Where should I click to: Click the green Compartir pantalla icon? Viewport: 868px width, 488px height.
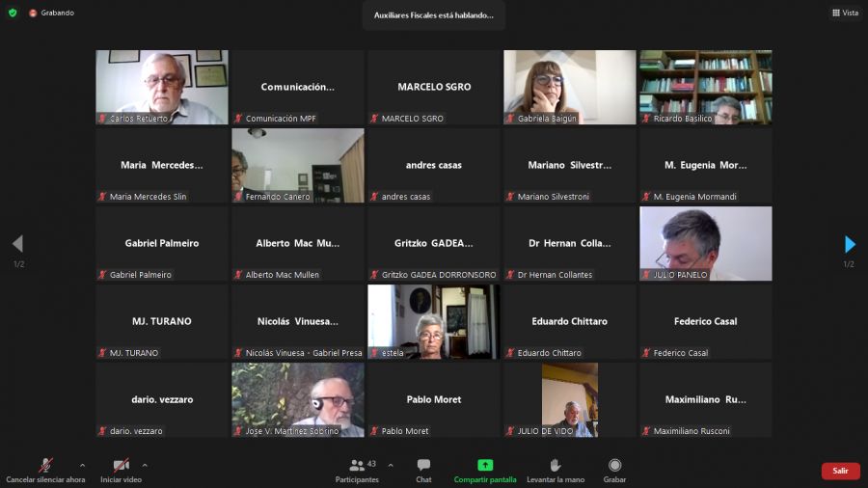485,465
